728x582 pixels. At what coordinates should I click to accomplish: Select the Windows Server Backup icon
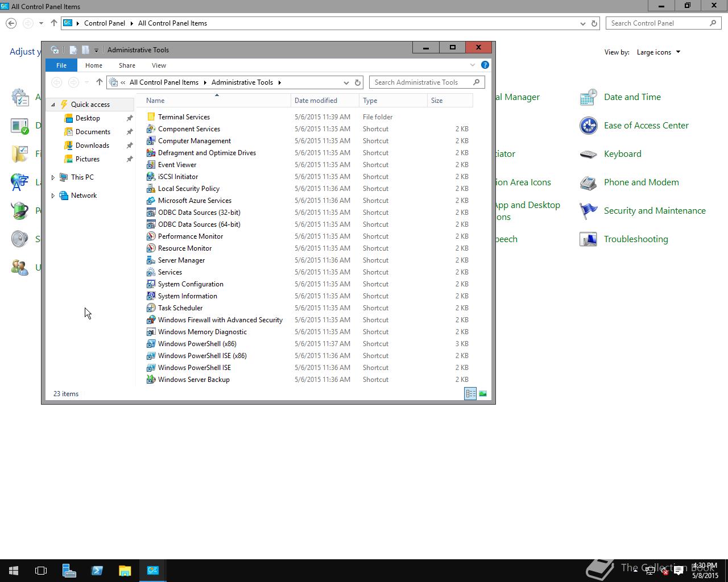coord(151,380)
